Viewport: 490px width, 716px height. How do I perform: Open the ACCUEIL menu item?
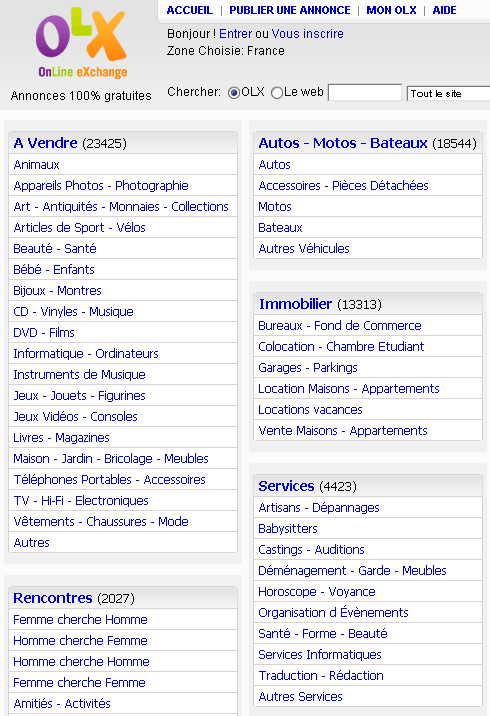point(190,10)
